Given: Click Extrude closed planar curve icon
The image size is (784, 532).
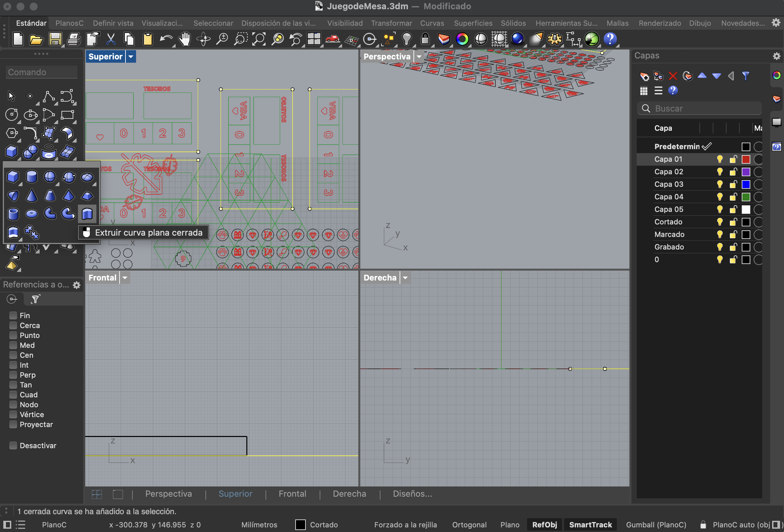Looking at the screenshot, I should [x=87, y=214].
